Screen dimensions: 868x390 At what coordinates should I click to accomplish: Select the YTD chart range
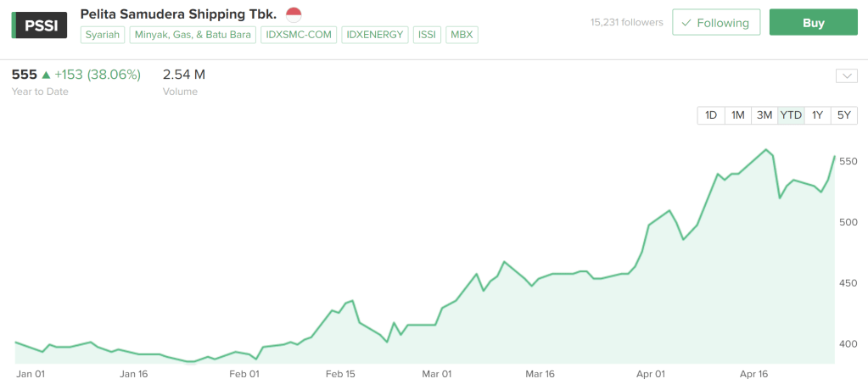click(791, 115)
